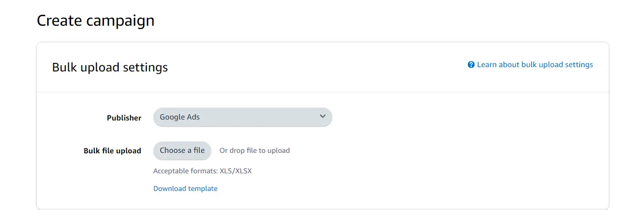644x210 pixels.
Task: Click the Download template link
Action: click(x=185, y=189)
